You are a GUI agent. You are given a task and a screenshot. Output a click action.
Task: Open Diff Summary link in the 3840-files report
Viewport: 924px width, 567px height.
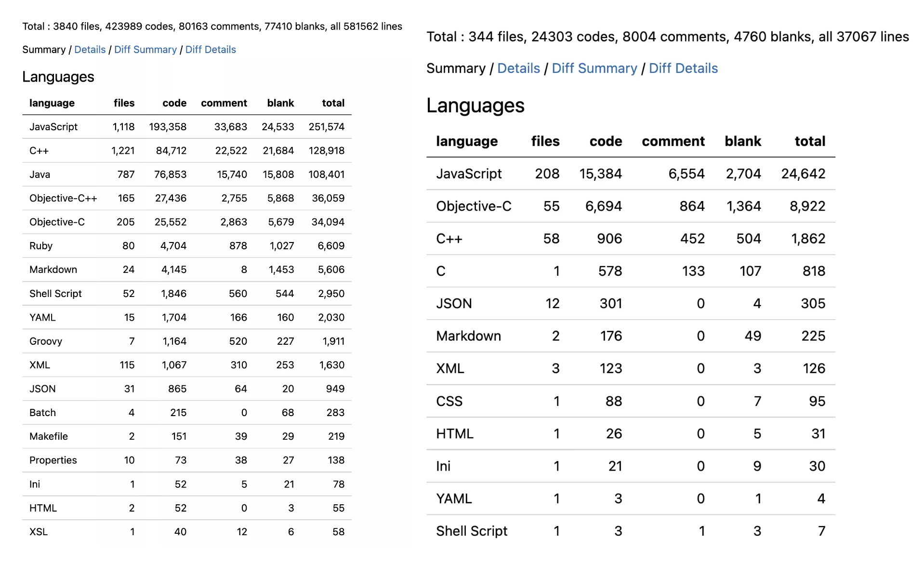(145, 50)
